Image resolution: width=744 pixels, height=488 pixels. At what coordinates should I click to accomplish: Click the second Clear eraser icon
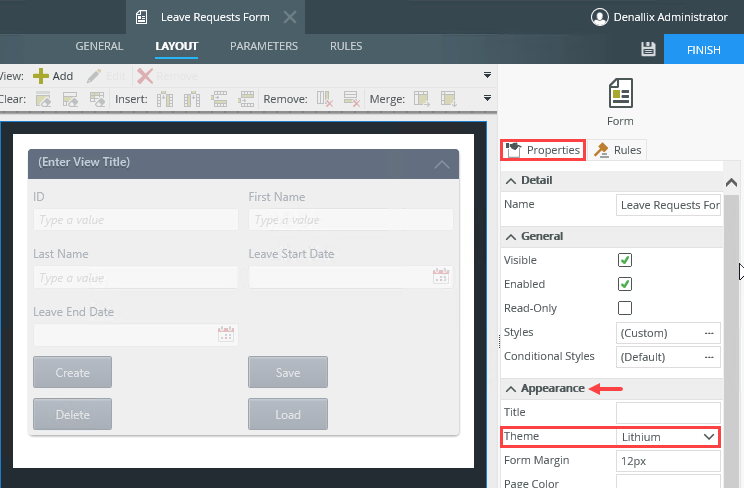click(x=70, y=99)
